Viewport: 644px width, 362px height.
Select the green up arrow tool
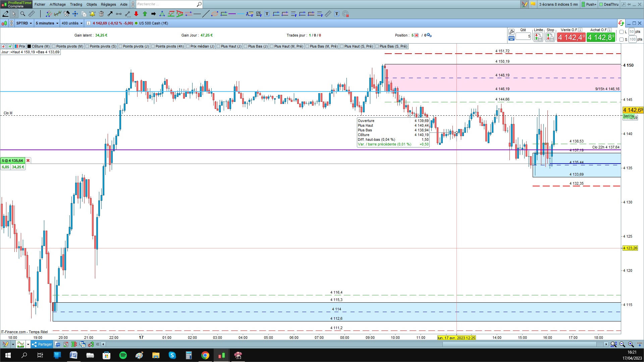[145, 14]
